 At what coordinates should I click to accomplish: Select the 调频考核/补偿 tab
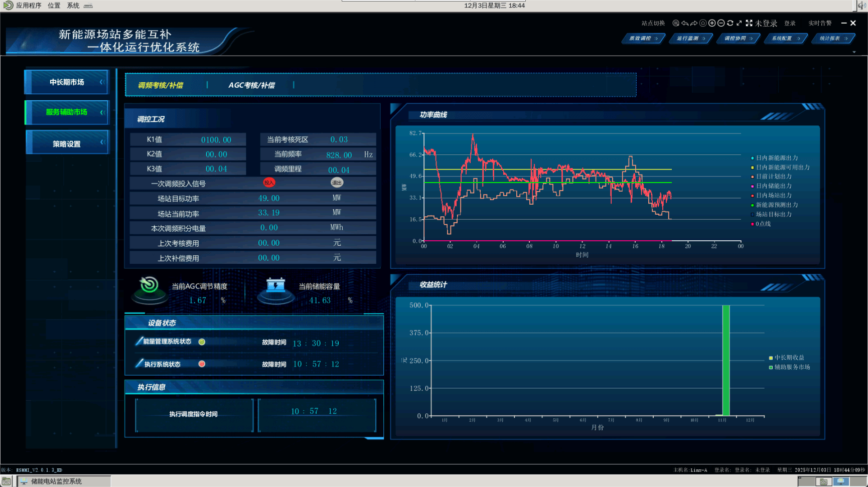click(161, 85)
